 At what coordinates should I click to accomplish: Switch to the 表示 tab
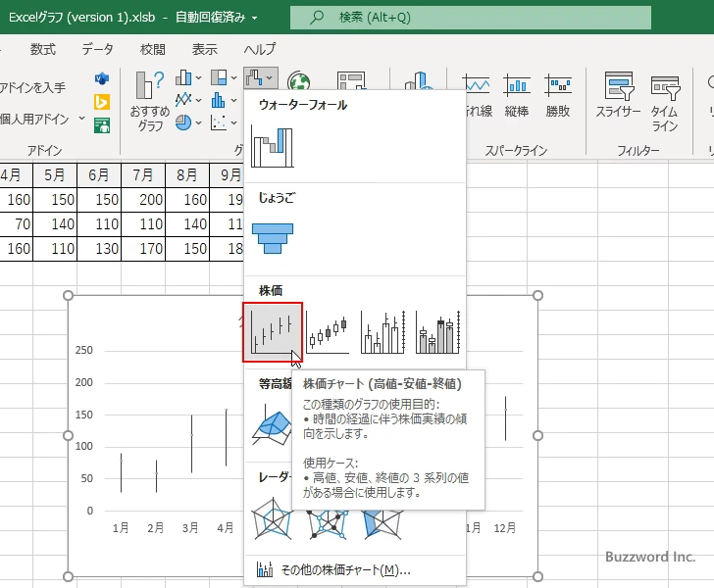tap(204, 49)
